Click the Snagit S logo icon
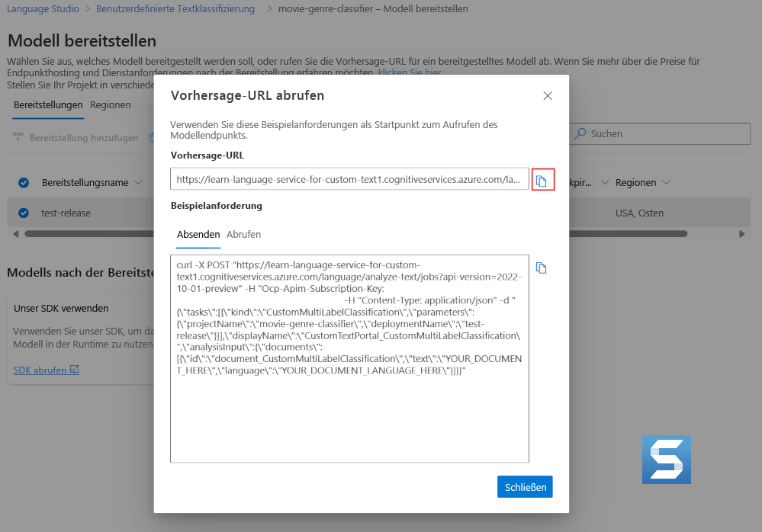The image size is (762, 532). point(666,460)
